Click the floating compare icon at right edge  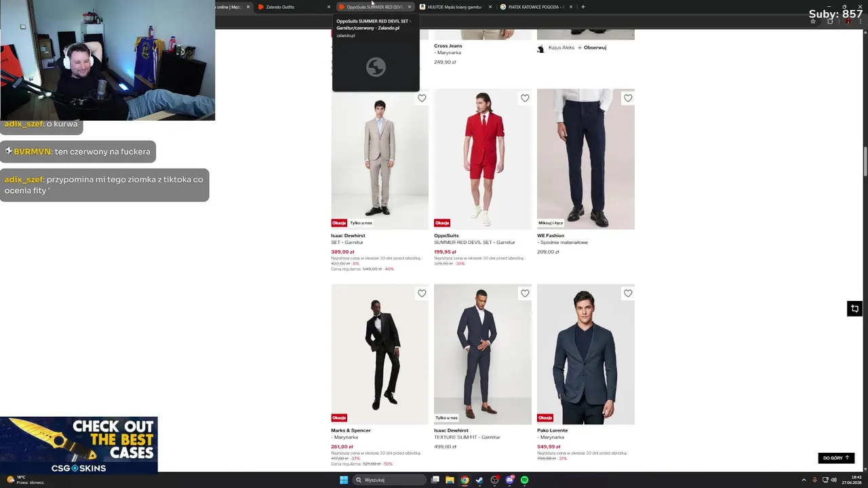(x=854, y=308)
